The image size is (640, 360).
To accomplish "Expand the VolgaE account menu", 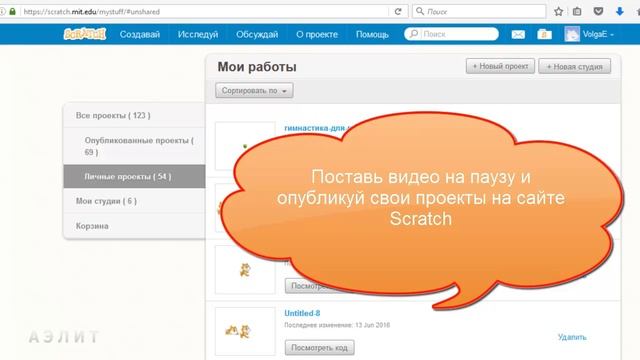I will coord(598,34).
